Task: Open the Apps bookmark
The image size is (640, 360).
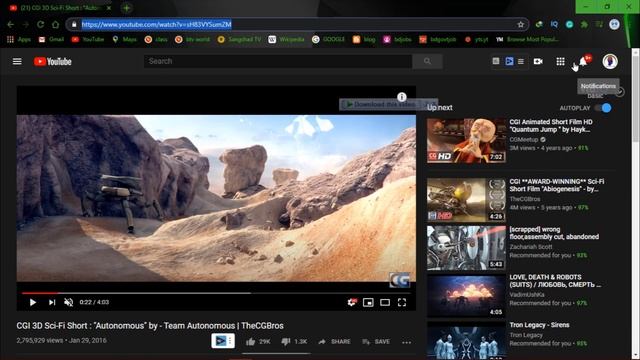Action: tap(19, 40)
